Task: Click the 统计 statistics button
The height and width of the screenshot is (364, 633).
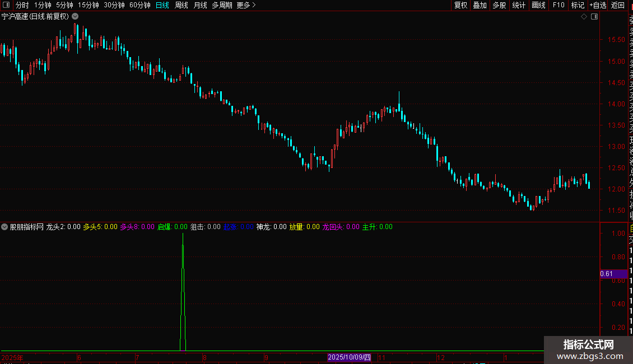Action: click(x=519, y=5)
